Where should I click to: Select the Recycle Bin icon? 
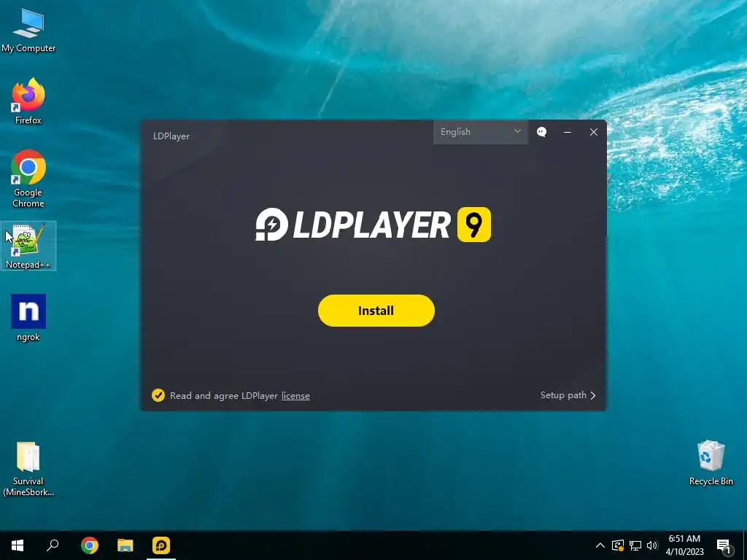[711, 463]
